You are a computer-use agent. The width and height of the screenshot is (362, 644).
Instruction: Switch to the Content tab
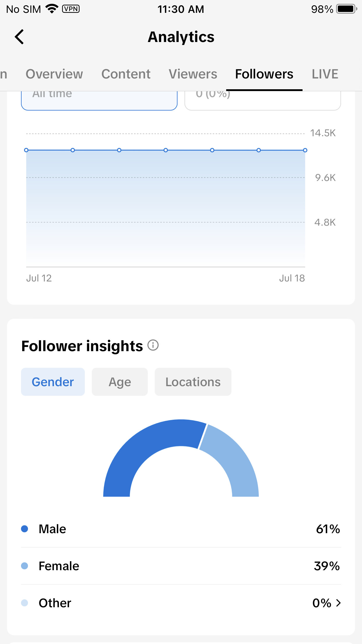[126, 74]
